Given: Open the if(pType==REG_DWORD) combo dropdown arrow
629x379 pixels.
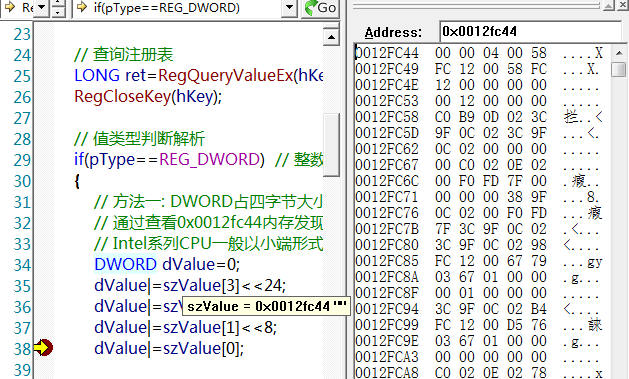Looking at the screenshot, I should tap(289, 8).
